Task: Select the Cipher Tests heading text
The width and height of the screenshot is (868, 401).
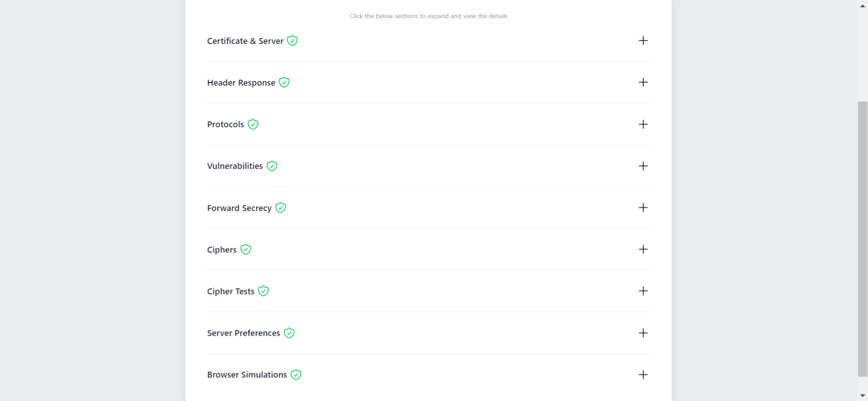Action: tap(230, 291)
